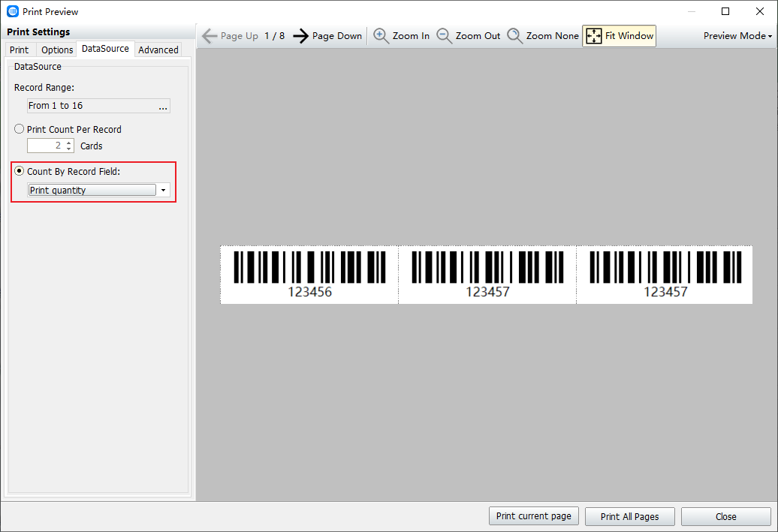Maximize the Print Preview window
The height and width of the screenshot is (532, 778).
pyautogui.click(x=725, y=11)
